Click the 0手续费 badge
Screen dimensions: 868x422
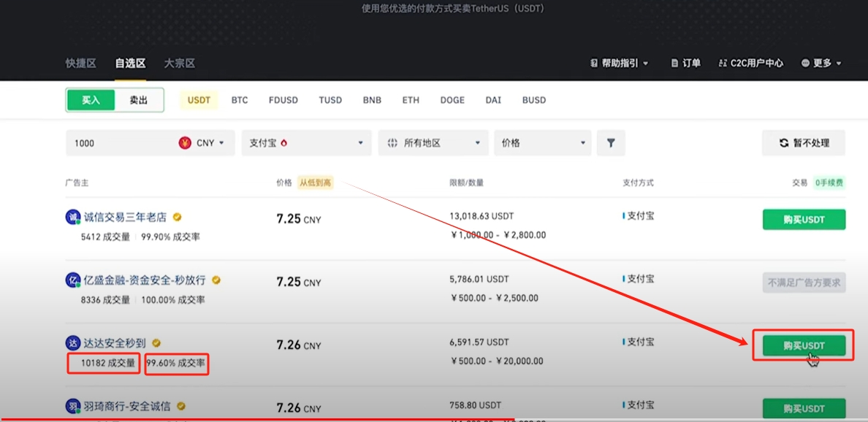click(x=829, y=183)
